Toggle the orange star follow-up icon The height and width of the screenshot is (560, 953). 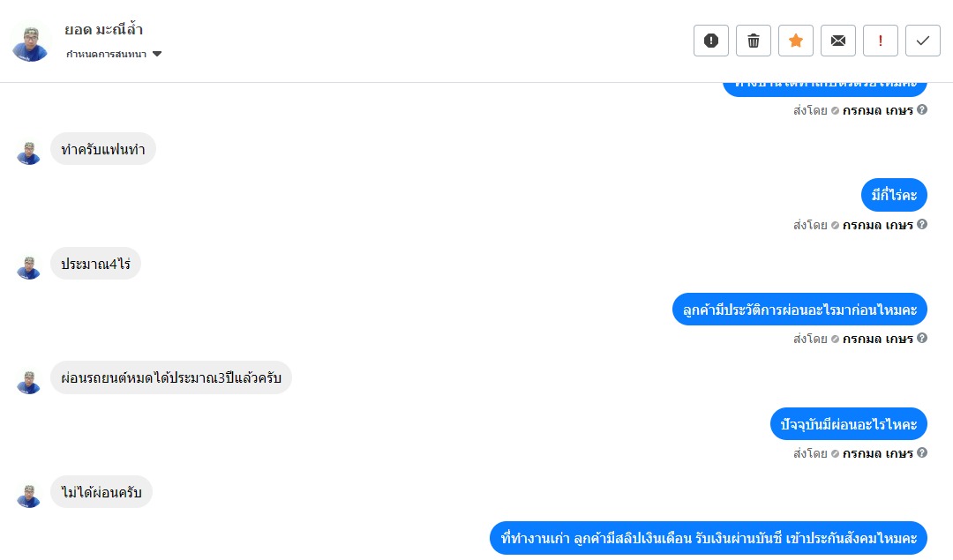[796, 41]
